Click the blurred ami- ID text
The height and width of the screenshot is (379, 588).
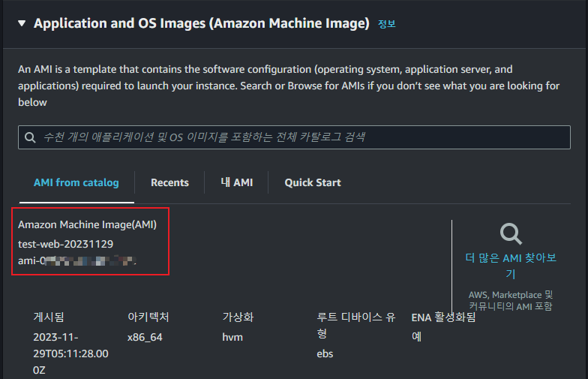(76, 260)
